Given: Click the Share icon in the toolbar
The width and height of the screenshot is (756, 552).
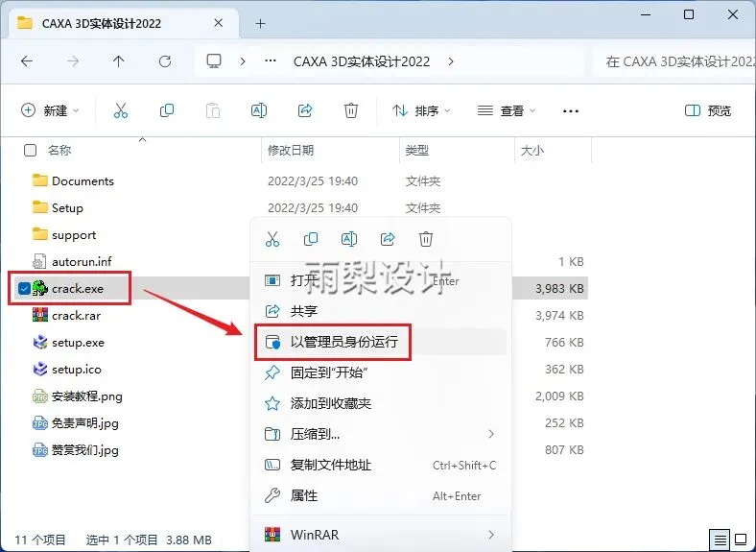Looking at the screenshot, I should coord(305,110).
